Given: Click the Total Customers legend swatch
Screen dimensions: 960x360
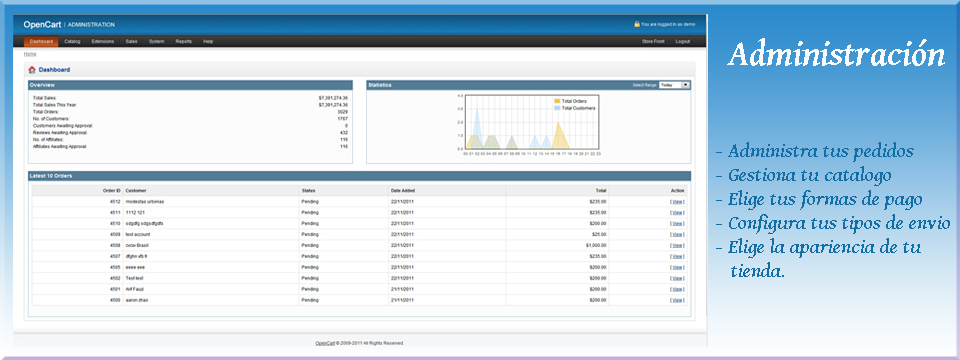Looking at the screenshot, I should [x=557, y=108].
